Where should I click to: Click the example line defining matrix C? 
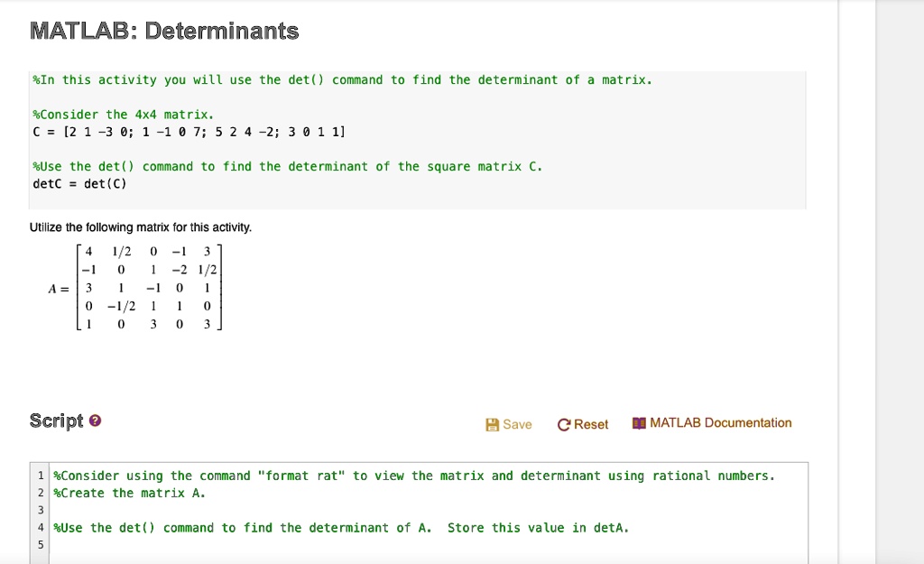(x=189, y=132)
